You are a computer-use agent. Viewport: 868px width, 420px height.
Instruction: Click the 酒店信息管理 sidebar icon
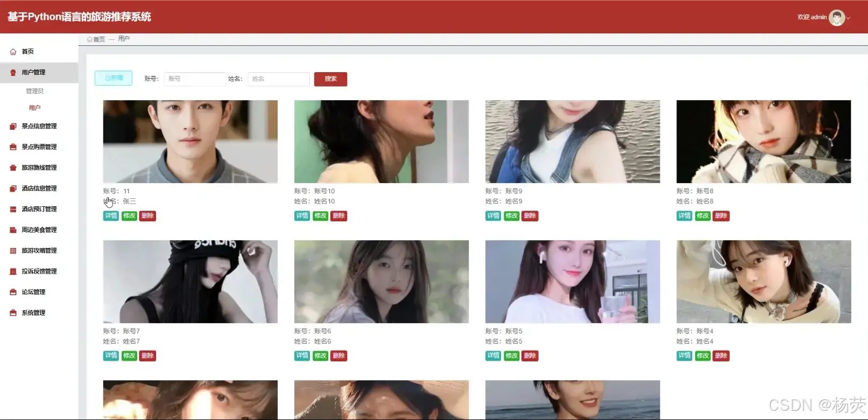[13, 188]
